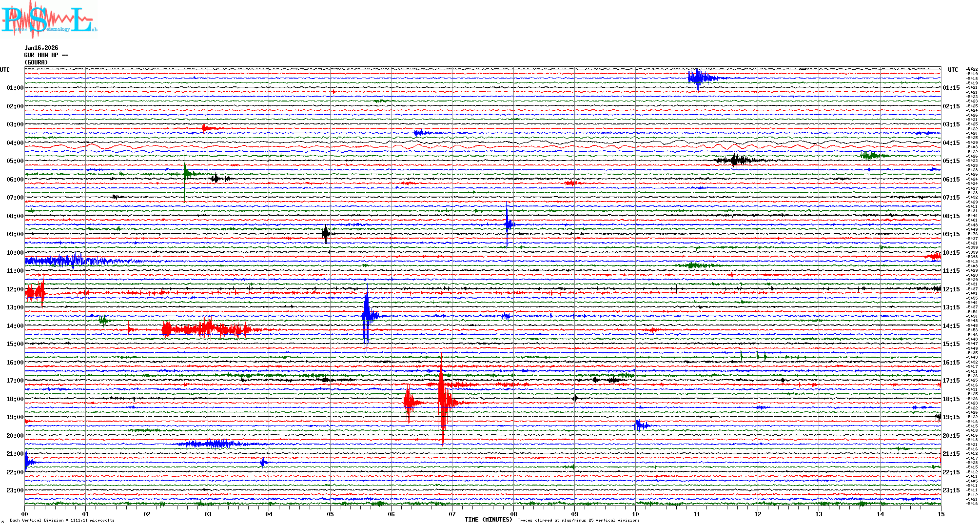This screenshot has height=527, width=980.
Task: Click the (GOURA) station name text
Action: coord(36,62)
